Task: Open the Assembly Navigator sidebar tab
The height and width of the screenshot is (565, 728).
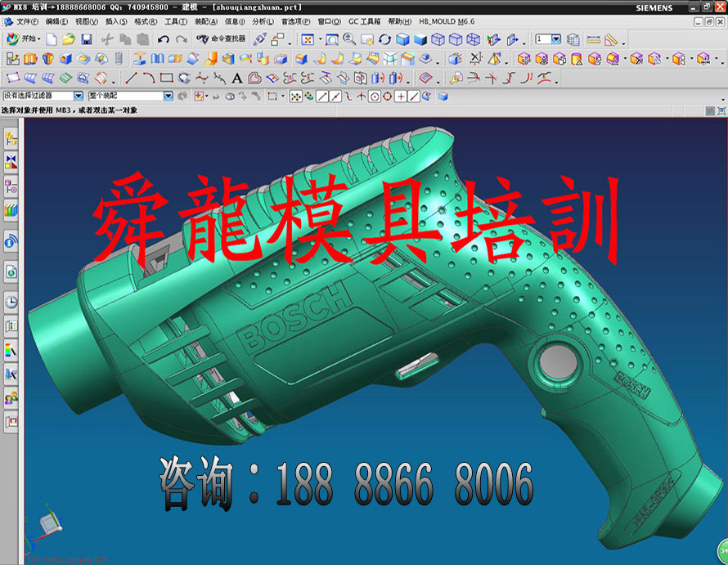Action: point(11,139)
